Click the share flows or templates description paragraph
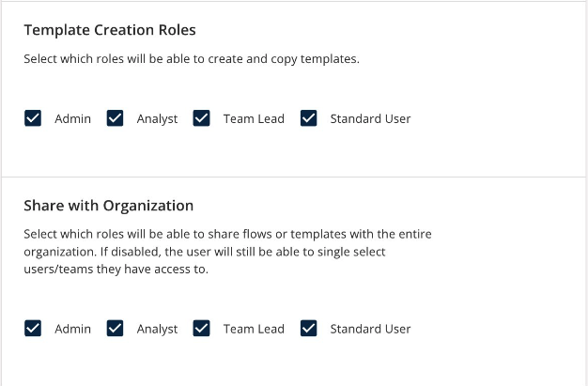 coord(227,252)
